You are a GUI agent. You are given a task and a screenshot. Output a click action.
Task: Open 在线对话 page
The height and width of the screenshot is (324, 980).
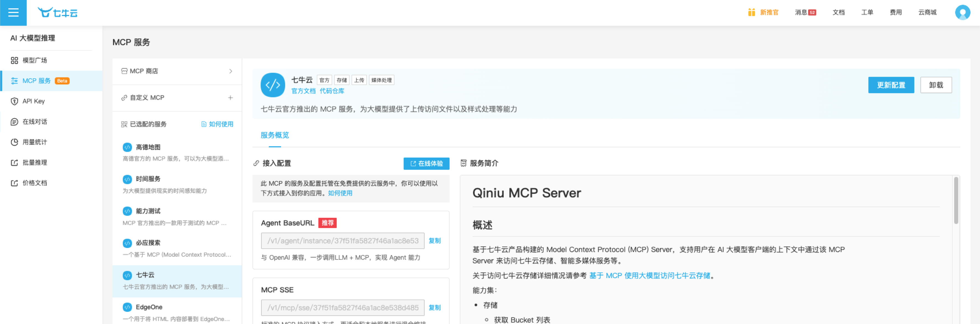click(51, 122)
